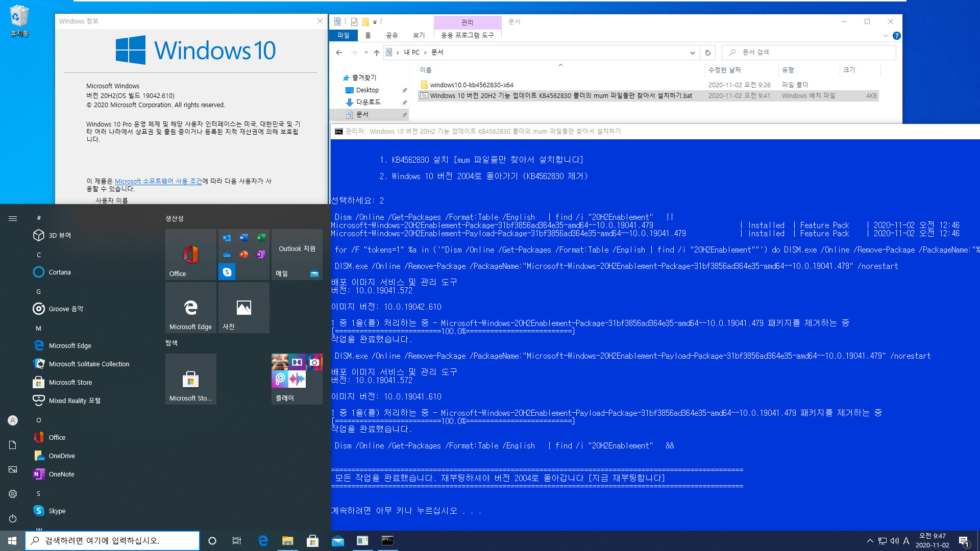Expand the Start menu hamburger navigation
The height and width of the screenshot is (551, 980).
coord(13,218)
